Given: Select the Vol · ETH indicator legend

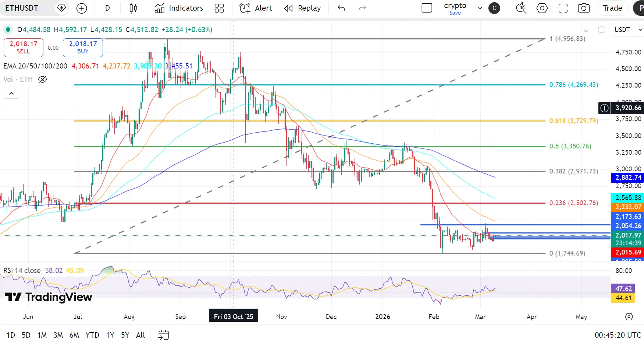Looking at the screenshot, I should coord(18,79).
